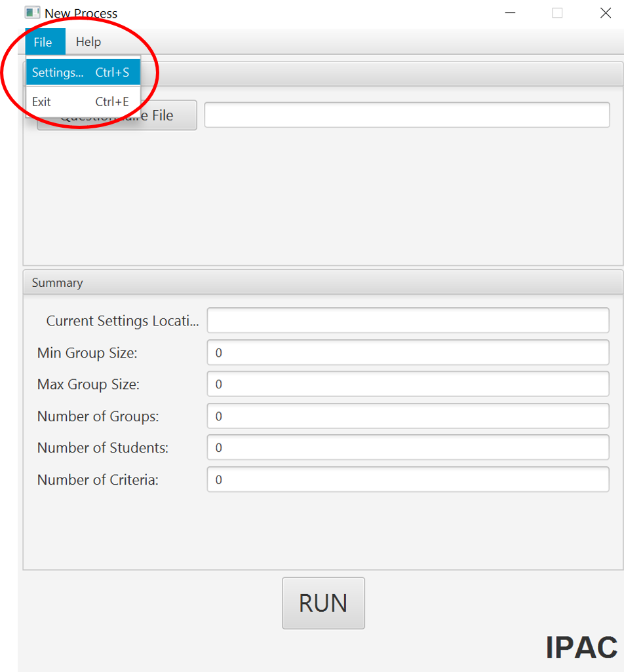This screenshot has width=624, height=672.
Task: Select the Max Group Size value field
Action: [406, 384]
